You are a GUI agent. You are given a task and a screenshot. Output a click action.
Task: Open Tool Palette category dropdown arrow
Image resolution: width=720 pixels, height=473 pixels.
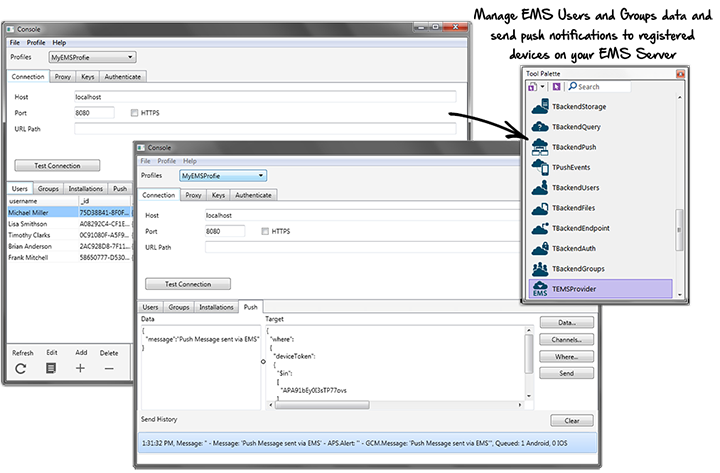coord(542,86)
